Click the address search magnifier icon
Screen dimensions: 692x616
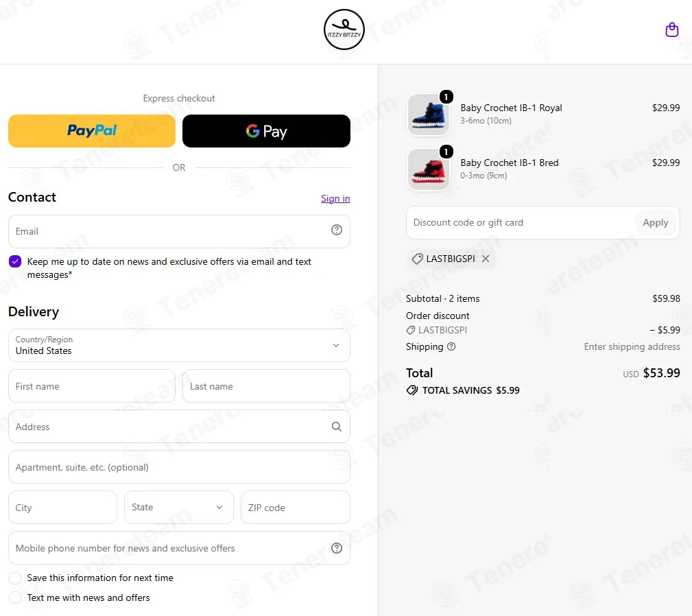tap(337, 426)
